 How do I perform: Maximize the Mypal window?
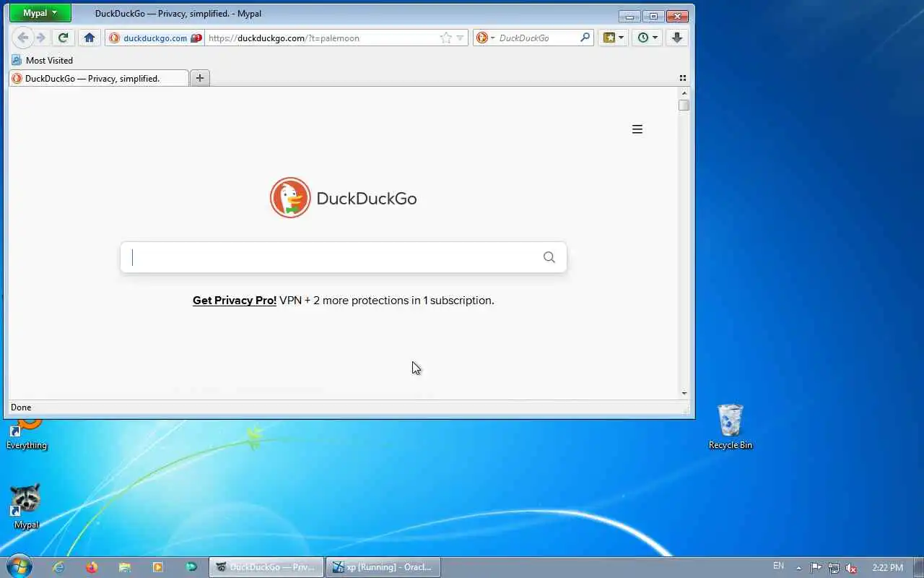(653, 15)
